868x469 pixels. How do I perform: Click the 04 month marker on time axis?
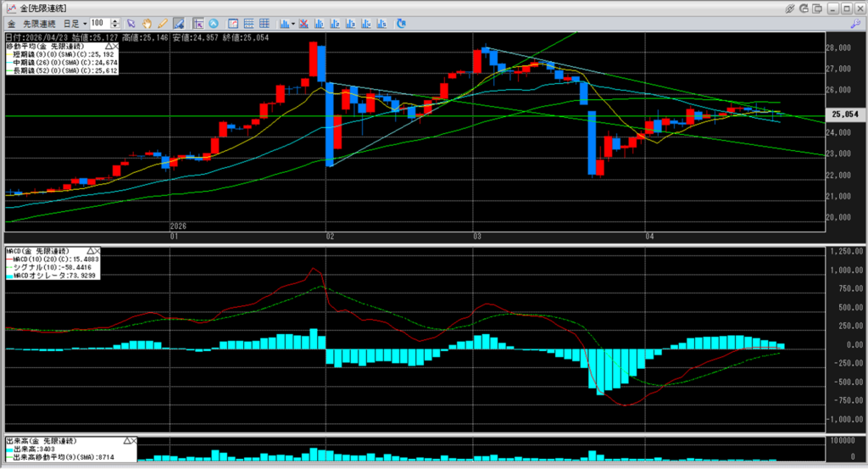[x=650, y=237]
